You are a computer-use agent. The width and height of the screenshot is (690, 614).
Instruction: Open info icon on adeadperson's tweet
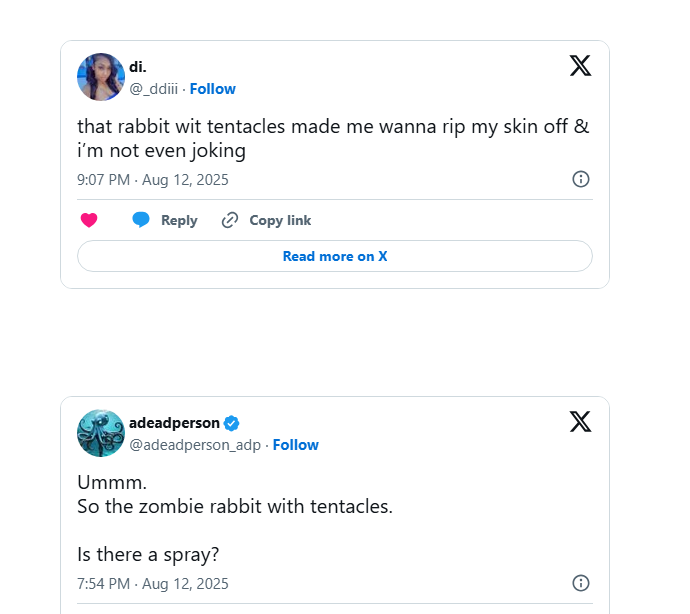point(580,583)
